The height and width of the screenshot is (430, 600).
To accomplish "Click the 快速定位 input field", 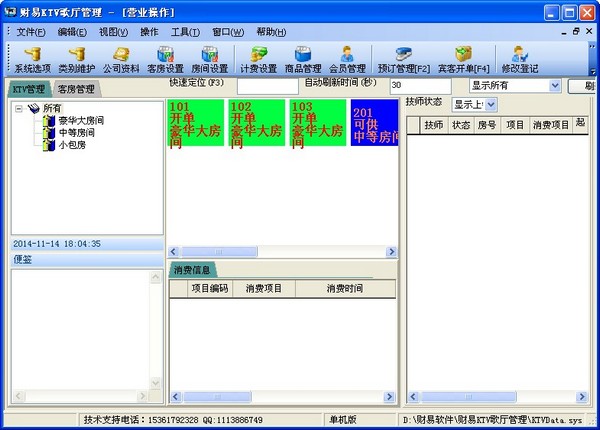I will [x=268, y=86].
